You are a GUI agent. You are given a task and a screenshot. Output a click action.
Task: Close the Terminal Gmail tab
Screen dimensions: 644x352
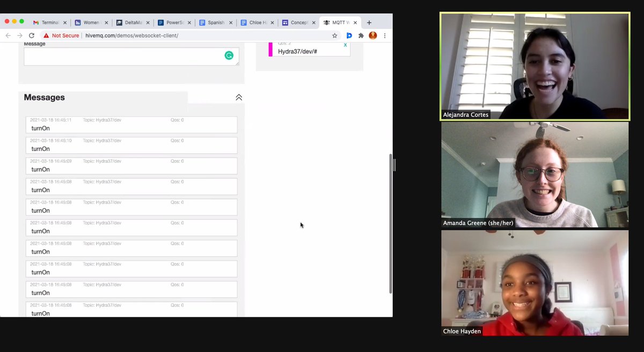point(65,23)
